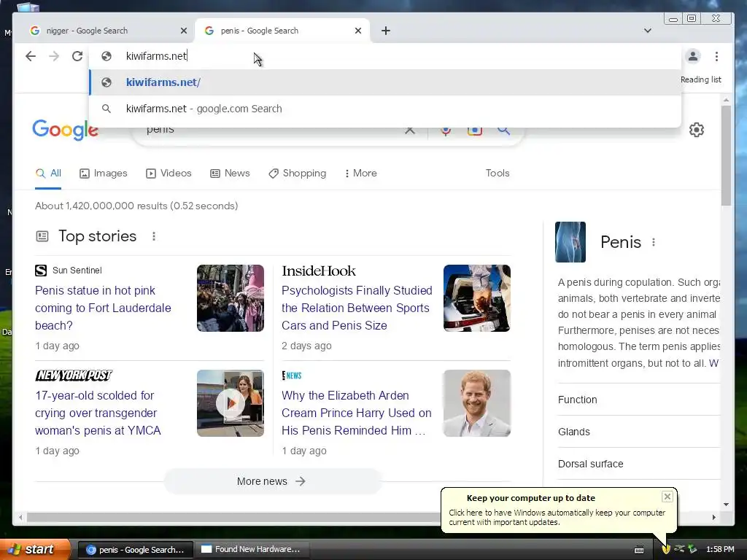
Task: Select kiwifarms.net google.com Search suggestion
Action: tap(385, 109)
